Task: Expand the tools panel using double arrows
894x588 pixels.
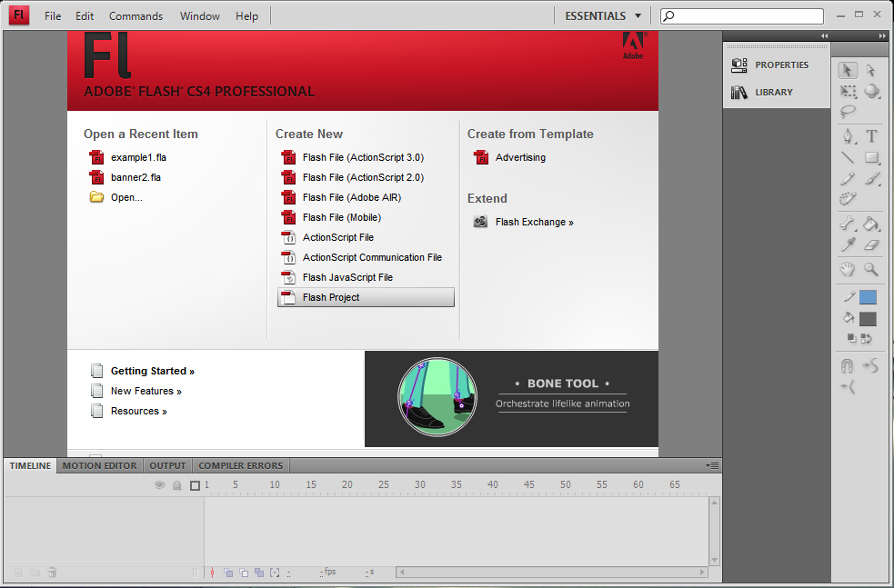Action: click(x=882, y=35)
